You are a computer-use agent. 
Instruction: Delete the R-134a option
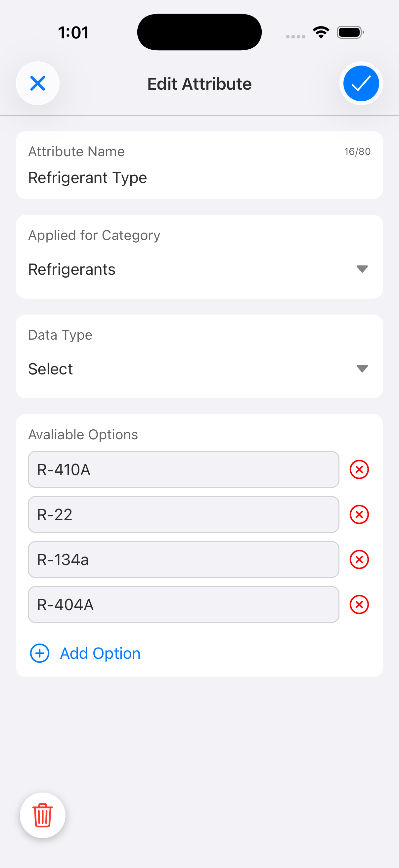359,560
